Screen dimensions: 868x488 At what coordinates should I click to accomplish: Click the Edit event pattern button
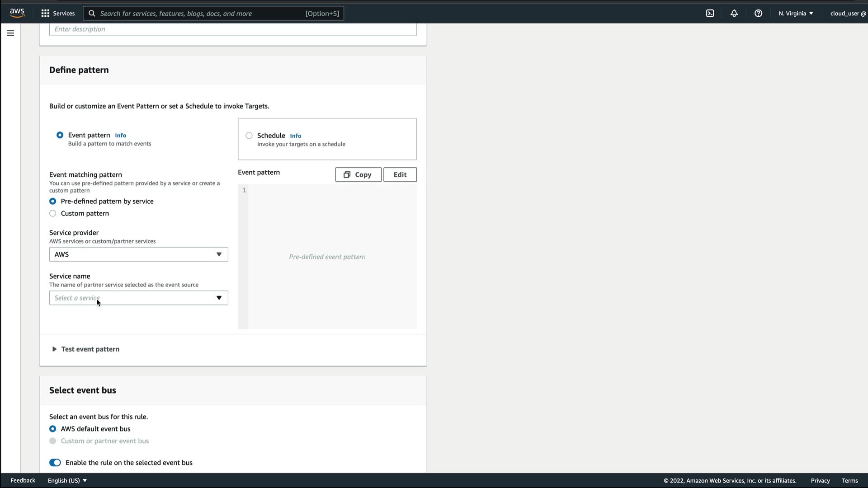point(400,175)
